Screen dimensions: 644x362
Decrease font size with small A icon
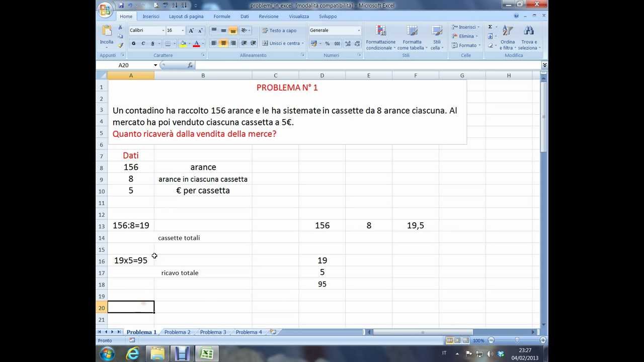[x=200, y=31]
